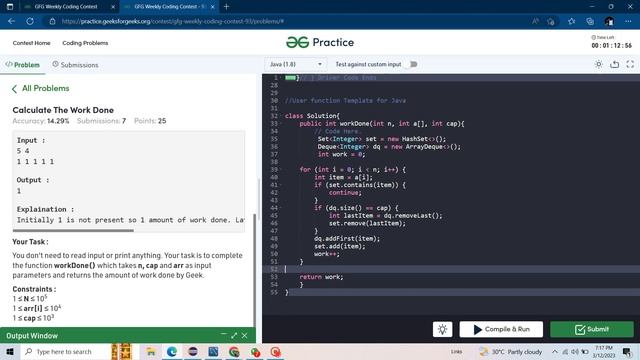
Task: Close the first GFG Weekly Coding Contest tab
Action: (x=113, y=7)
